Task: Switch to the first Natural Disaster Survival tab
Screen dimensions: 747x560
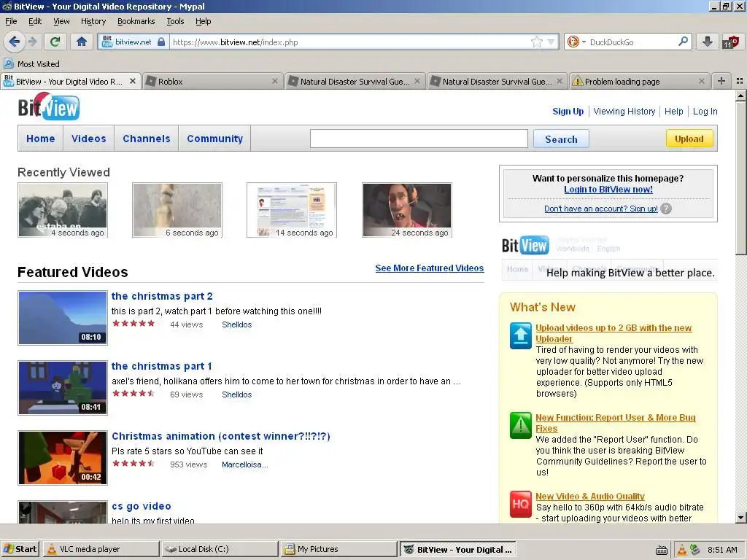Action: pos(355,82)
